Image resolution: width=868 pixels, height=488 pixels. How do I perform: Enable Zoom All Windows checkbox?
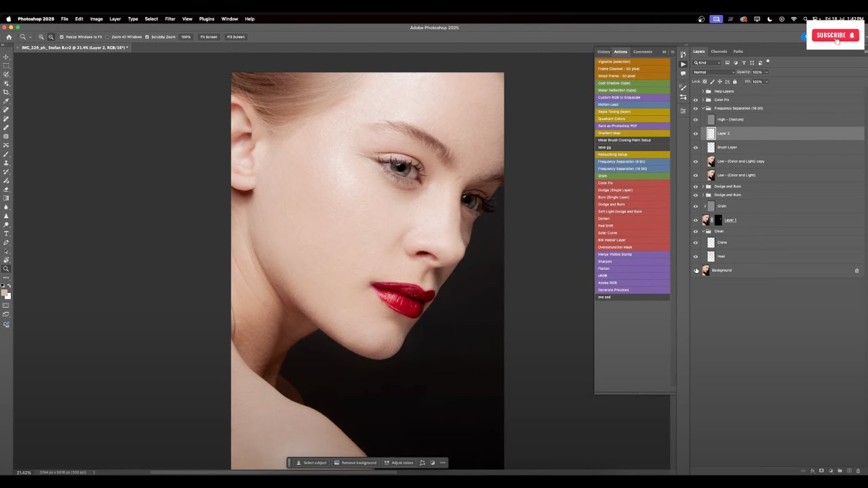pyautogui.click(x=107, y=37)
